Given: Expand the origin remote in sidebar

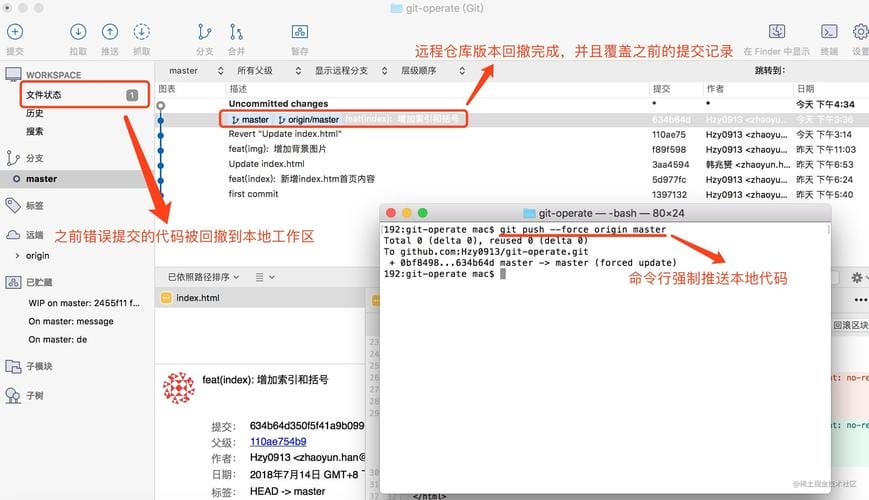Looking at the screenshot, I should point(17,256).
